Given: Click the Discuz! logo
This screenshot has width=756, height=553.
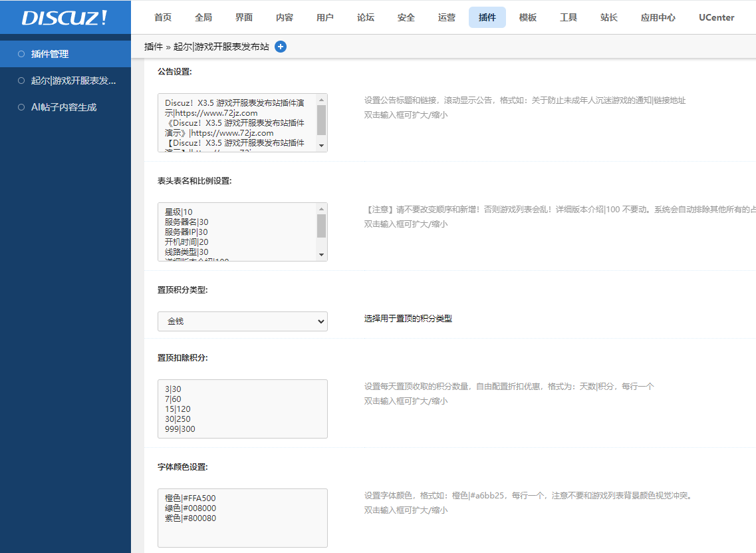Looking at the screenshot, I should coord(64,18).
